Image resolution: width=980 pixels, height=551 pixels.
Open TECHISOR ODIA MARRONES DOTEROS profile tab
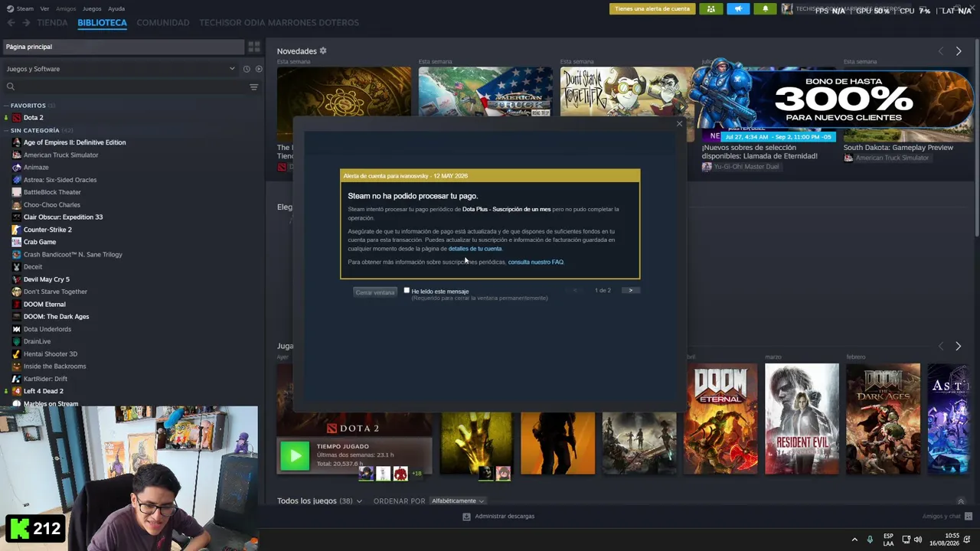click(x=279, y=23)
